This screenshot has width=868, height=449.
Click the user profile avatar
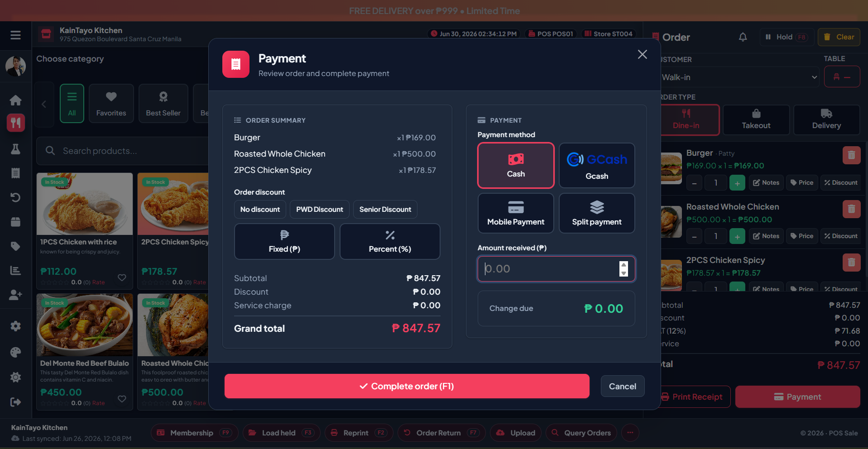click(15, 66)
